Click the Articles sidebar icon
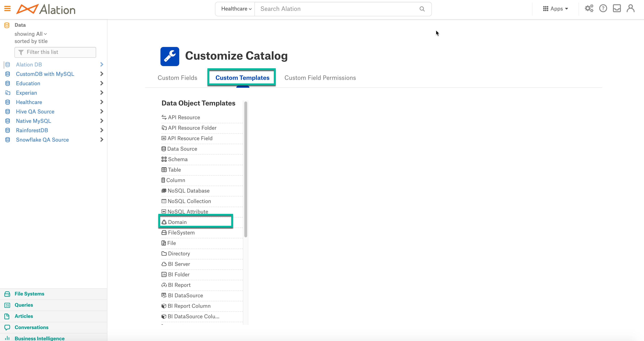This screenshot has width=644, height=341. click(x=7, y=316)
